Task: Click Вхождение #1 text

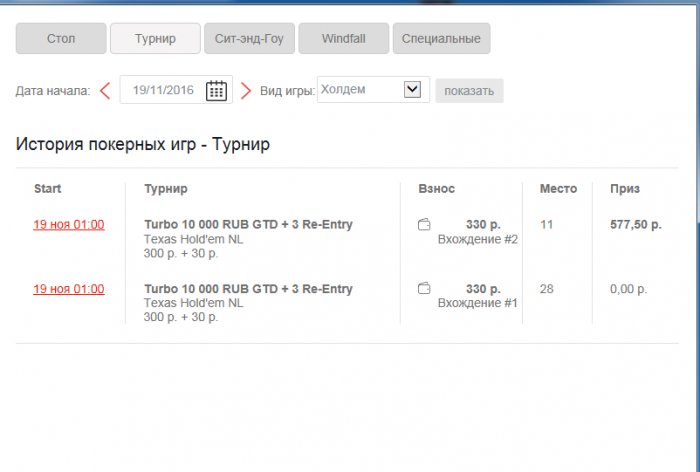Action: click(x=478, y=303)
